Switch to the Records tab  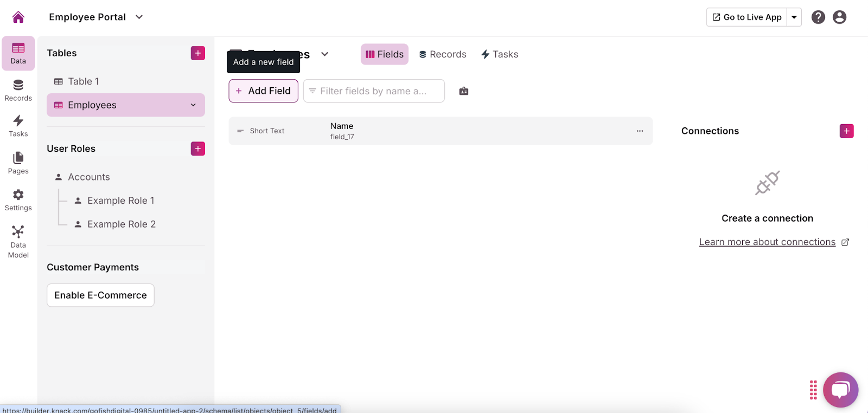pyautogui.click(x=443, y=54)
